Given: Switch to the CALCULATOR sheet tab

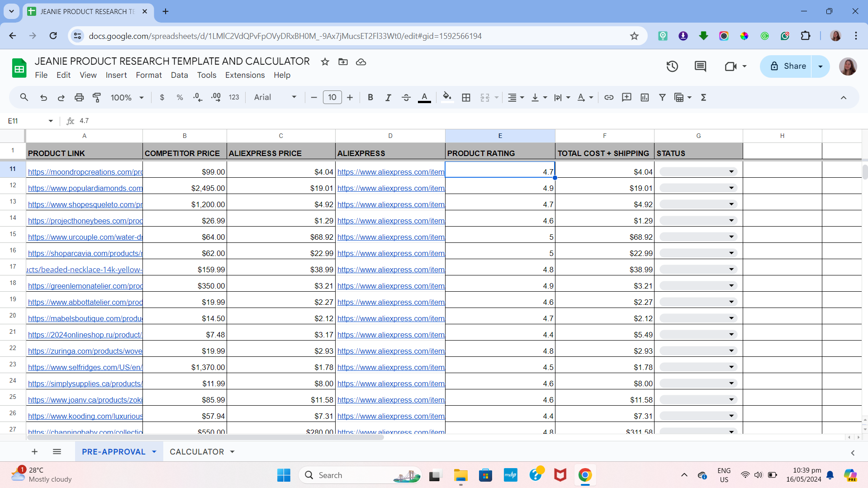Looking at the screenshot, I should [197, 452].
